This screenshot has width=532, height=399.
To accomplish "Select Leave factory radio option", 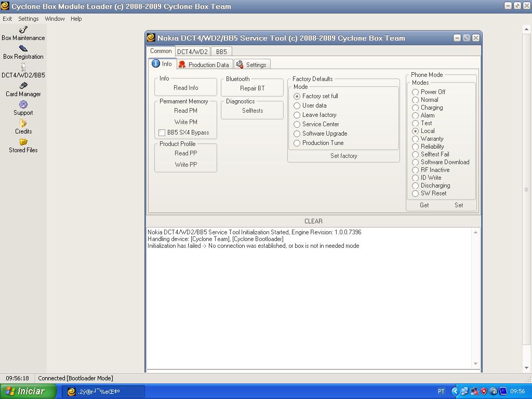I will (297, 115).
